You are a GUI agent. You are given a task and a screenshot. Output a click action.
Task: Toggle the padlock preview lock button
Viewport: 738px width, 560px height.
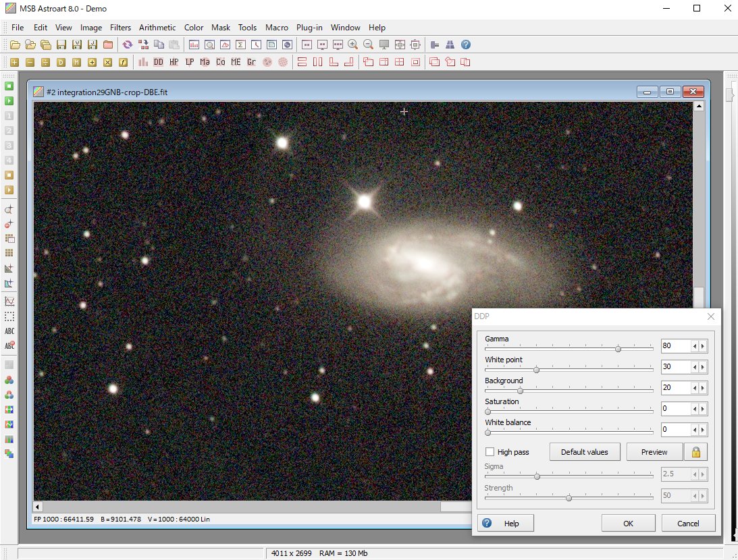click(x=695, y=452)
